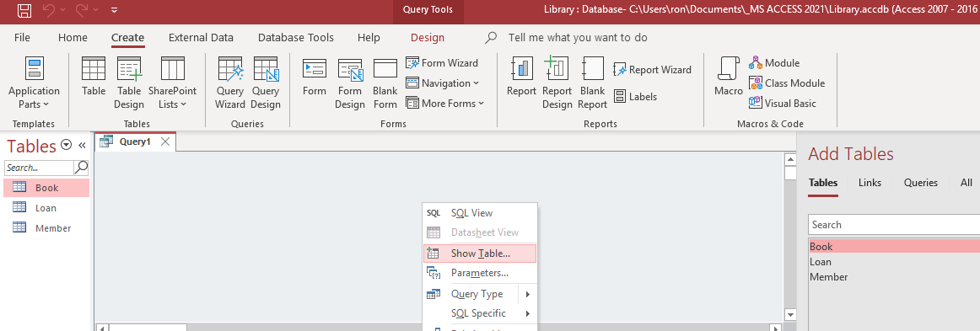Select Book in the Add Tables list
980x331 pixels.
[x=894, y=247]
